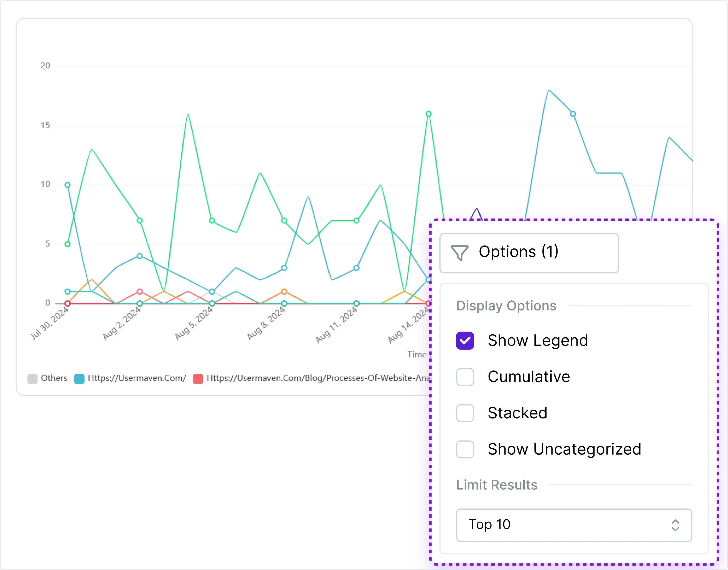The width and height of the screenshot is (728, 570).
Task: Click the Aug 8, 2024 axis label
Action: [266, 323]
